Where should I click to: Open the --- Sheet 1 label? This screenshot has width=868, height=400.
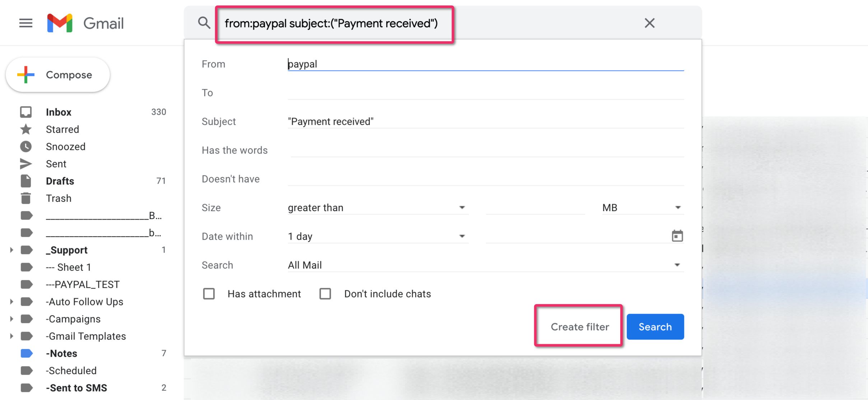click(69, 267)
